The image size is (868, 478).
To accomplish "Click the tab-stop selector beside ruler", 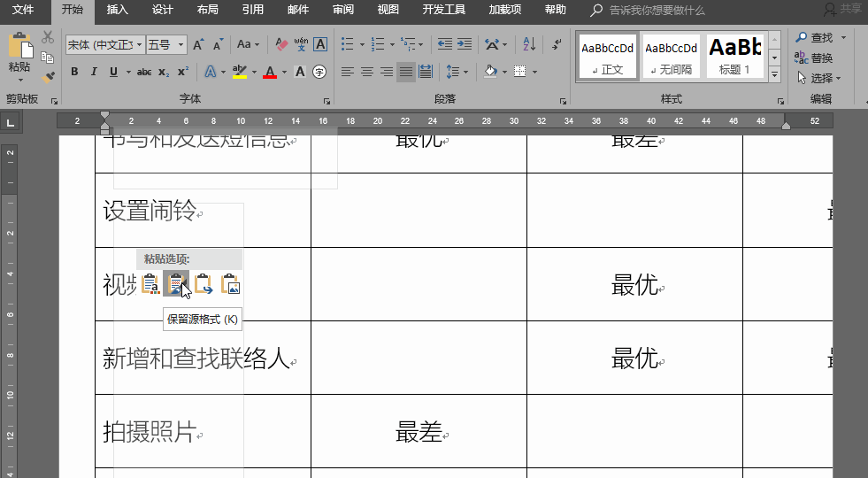I will pyautogui.click(x=10, y=122).
